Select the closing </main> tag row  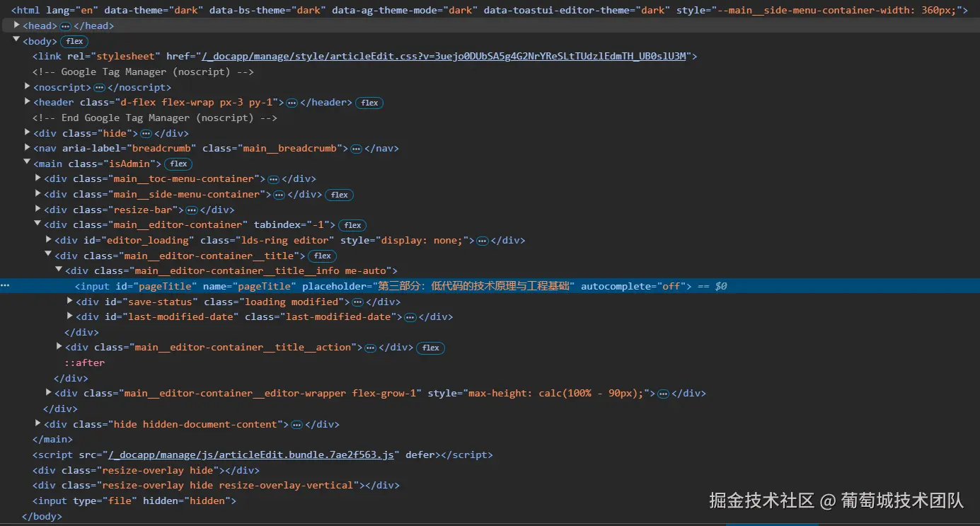tap(52, 439)
